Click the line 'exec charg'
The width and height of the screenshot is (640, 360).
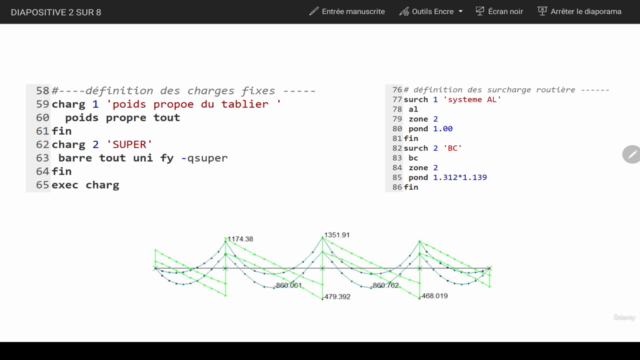click(85, 185)
